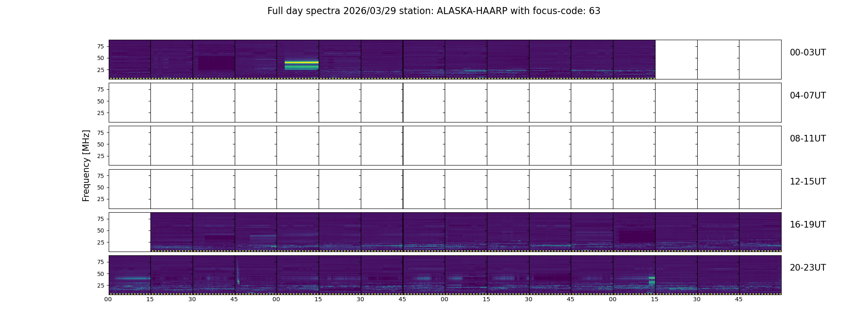Click the green horizontal streak in the first 20-23UT panel
The width and height of the screenshot is (868, 331).
point(132,278)
